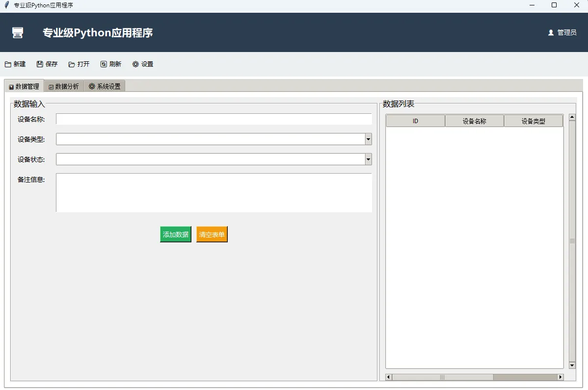This screenshot has width=588, height=390.
Task: Click the Refresh (刷新) icon
Action: [104, 64]
